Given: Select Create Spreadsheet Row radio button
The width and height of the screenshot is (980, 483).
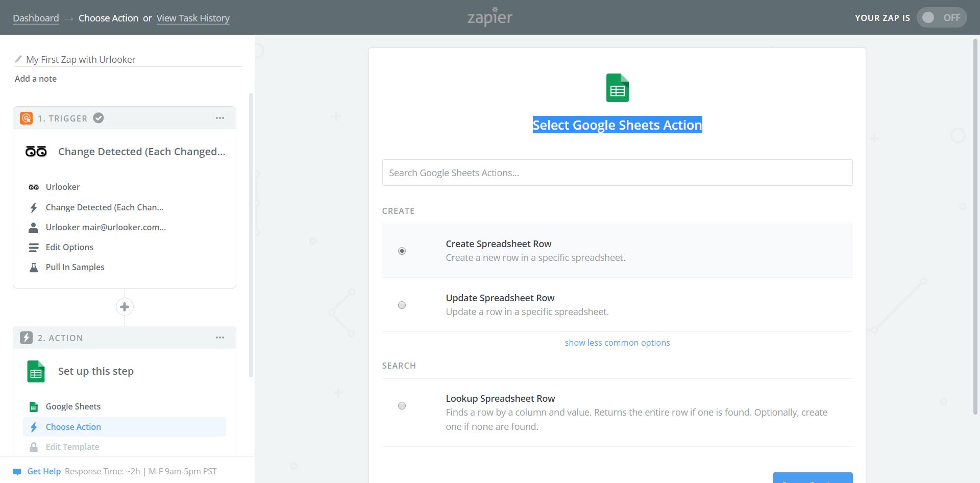Looking at the screenshot, I should [402, 251].
